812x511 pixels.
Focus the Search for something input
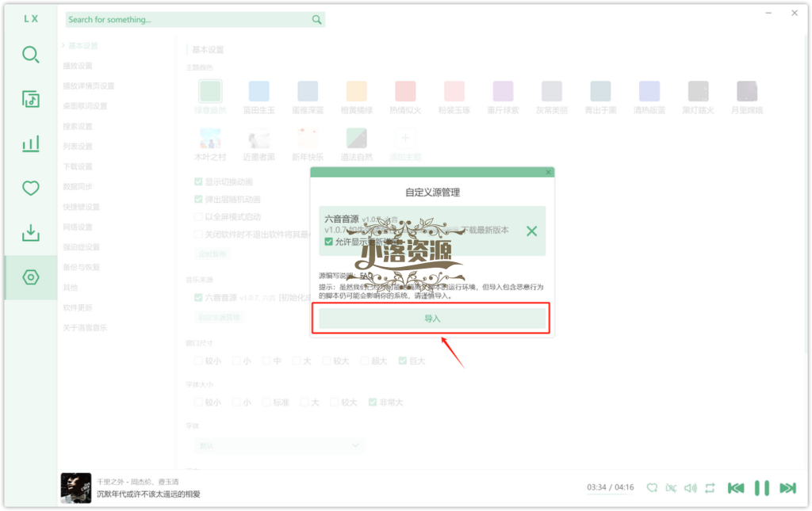pos(189,20)
